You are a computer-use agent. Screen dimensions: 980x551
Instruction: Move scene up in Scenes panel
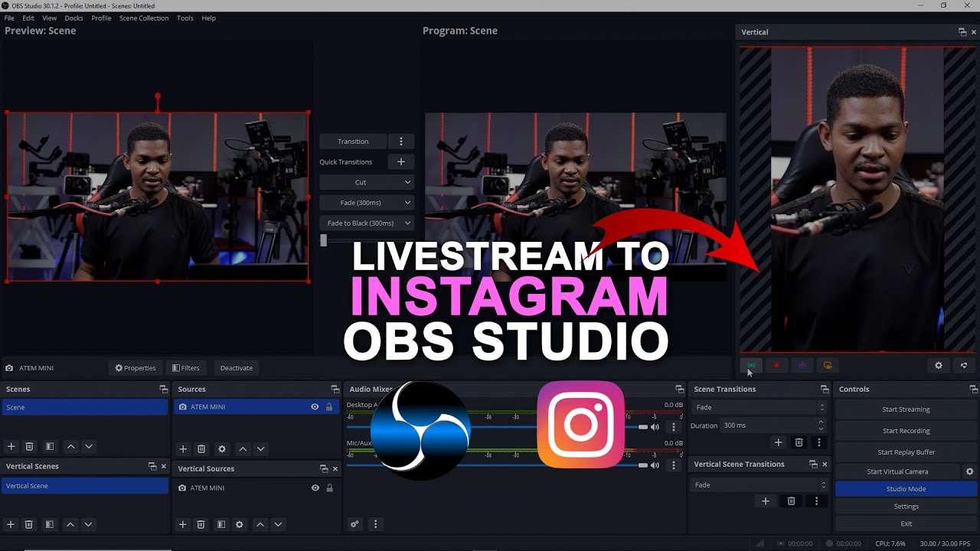70,446
